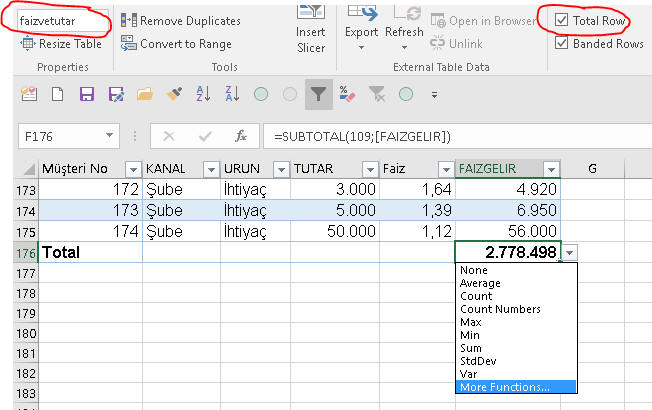Open the FAIZGELIR column filter dropdown

550,169
